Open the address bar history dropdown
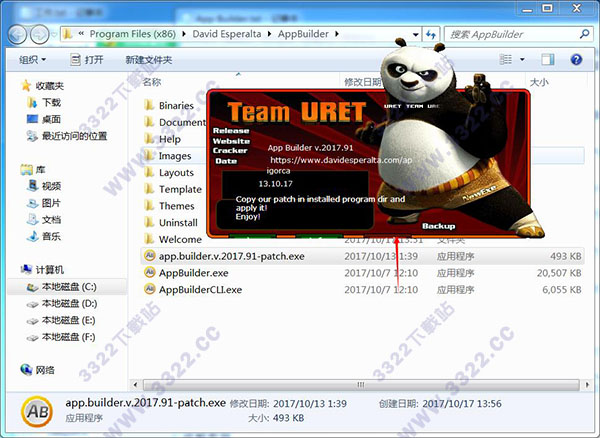The image size is (600, 438). click(416, 34)
